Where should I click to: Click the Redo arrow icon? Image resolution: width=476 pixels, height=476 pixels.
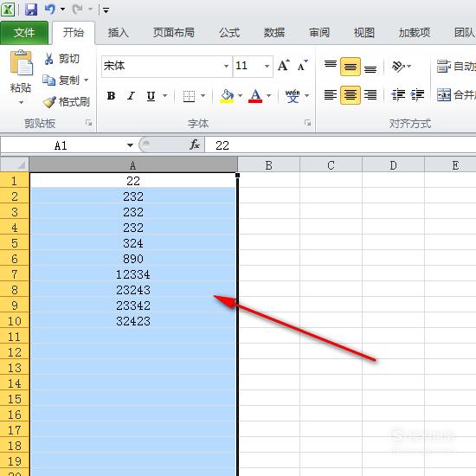[78, 10]
